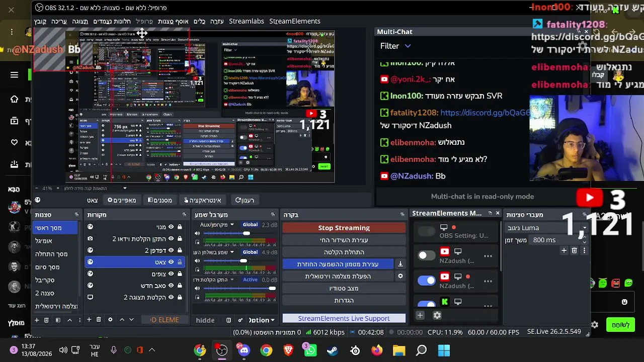
Task: Add a new scene with the plus icon
Action: [36, 320]
